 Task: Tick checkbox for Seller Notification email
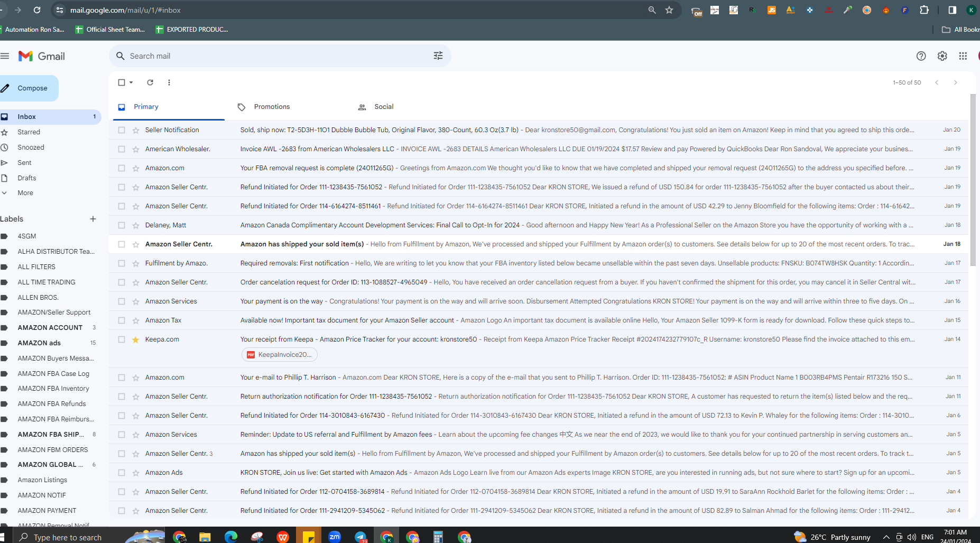click(x=122, y=130)
